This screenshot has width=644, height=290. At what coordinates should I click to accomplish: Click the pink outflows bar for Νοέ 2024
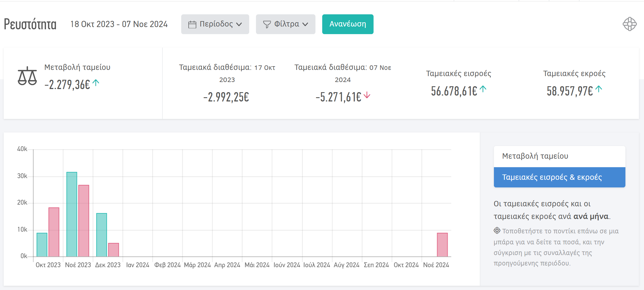click(442, 245)
